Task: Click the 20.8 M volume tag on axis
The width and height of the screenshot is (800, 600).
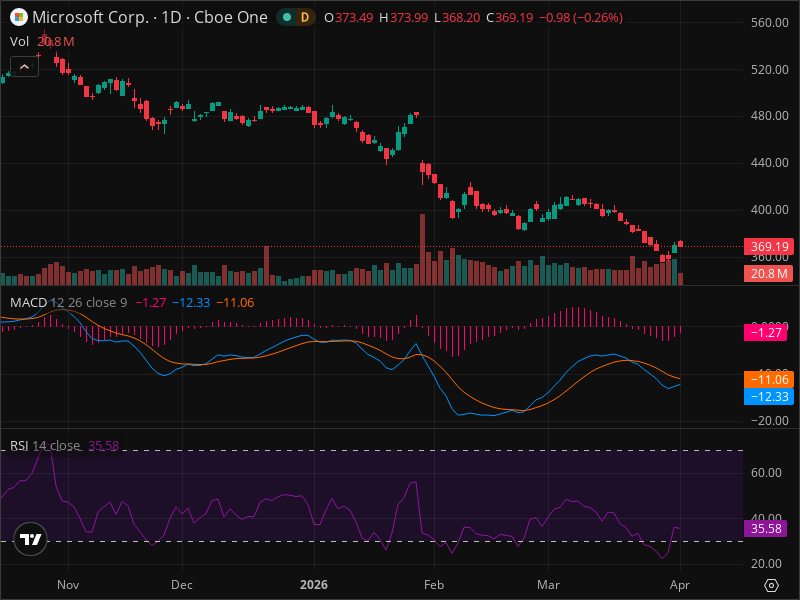Action: (x=769, y=273)
